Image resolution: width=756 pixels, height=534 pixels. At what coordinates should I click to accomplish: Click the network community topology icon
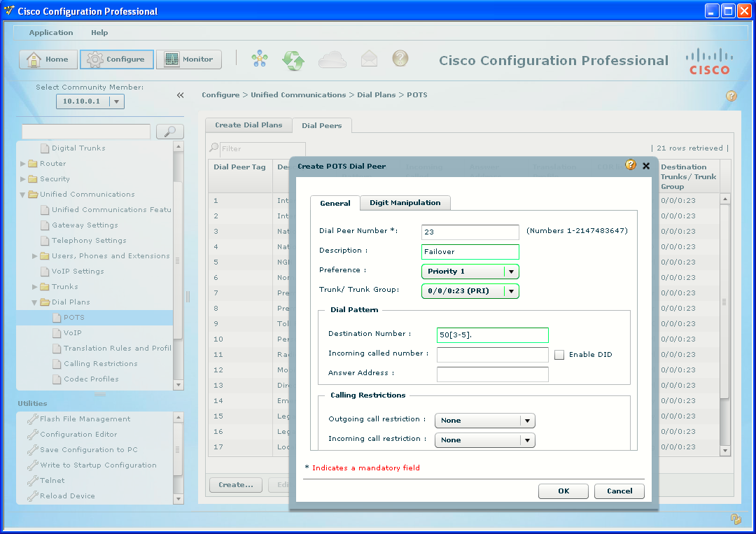point(260,59)
